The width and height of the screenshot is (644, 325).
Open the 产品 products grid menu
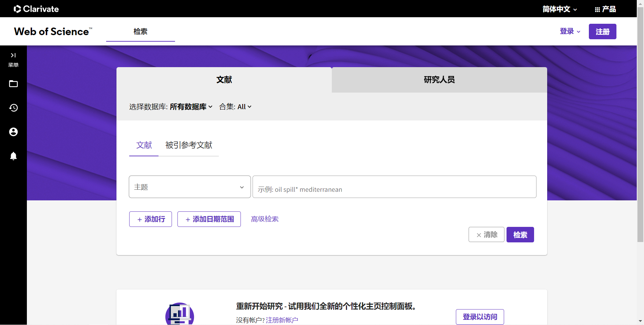pyautogui.click(x=605, y=9)
